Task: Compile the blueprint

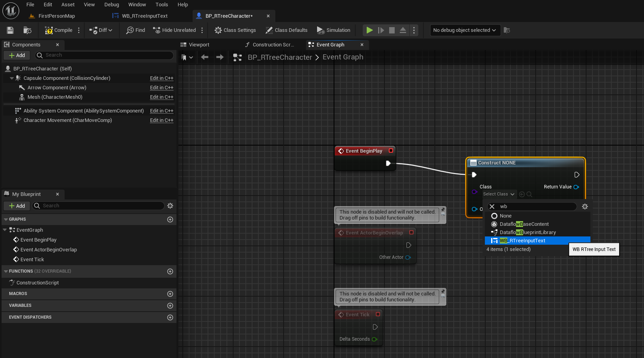Action: coord(59,30)
